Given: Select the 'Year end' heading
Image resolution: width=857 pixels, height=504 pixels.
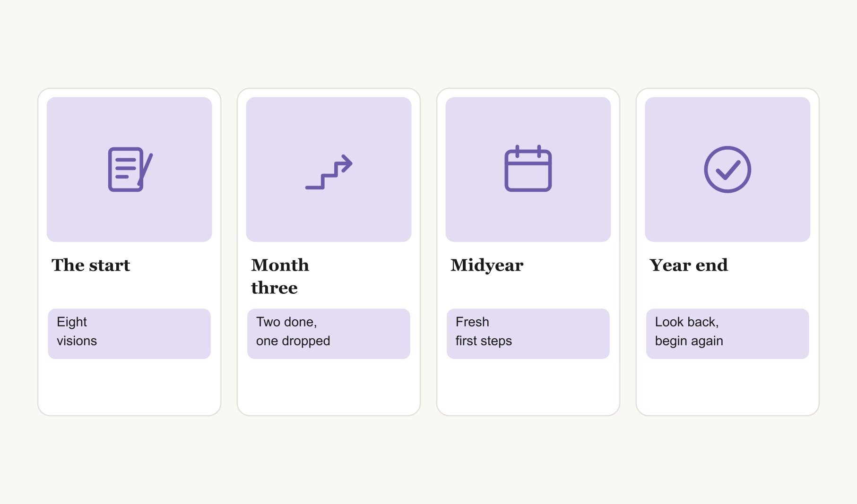Looking at the screenshot, I should (x=689, y=265).
